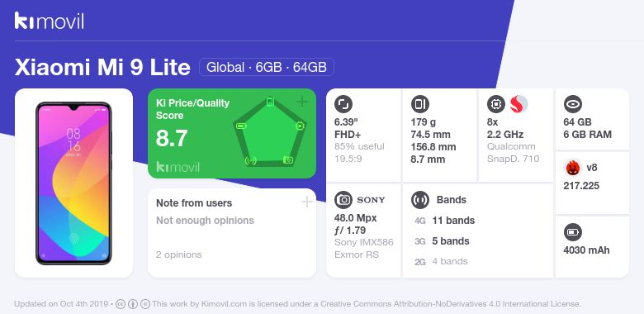Viewport: 644px width, 314px height.
Task: Click the 2 opinions link
Action: coord(178,255)
